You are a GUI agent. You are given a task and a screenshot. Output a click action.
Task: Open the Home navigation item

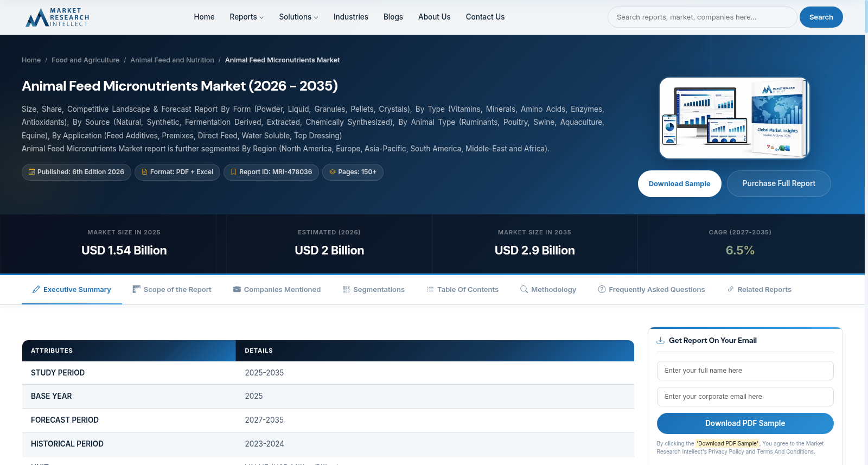204,17
